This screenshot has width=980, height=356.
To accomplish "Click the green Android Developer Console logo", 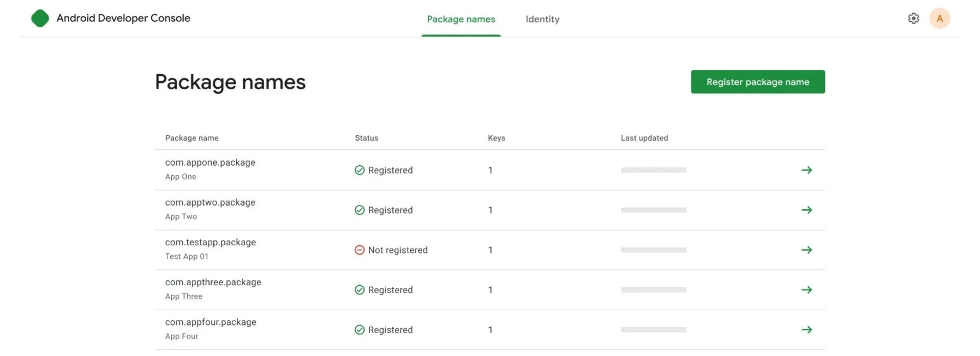I will (40, 19).
